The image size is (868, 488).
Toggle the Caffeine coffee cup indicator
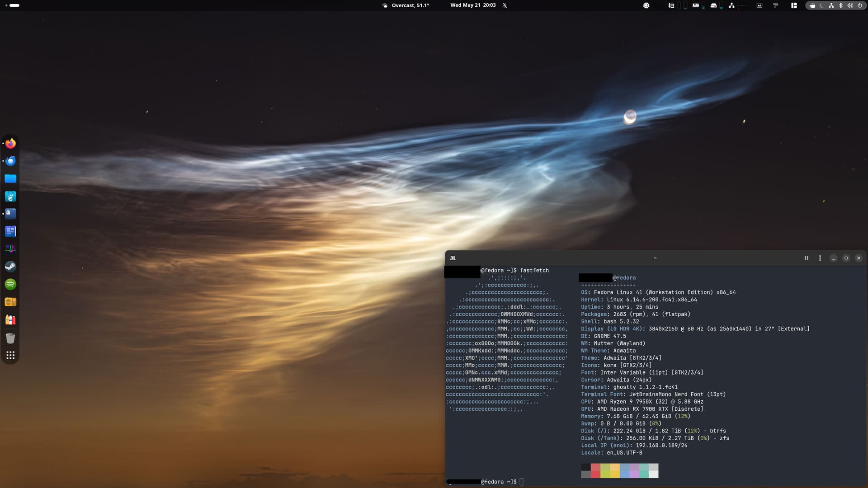pyautogui.click(x=812, y=5)
